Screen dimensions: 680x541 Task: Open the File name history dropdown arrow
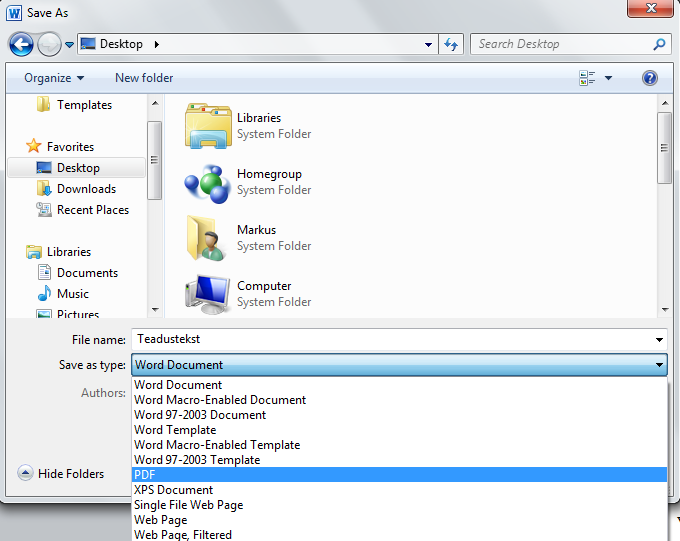click(658, 340)
